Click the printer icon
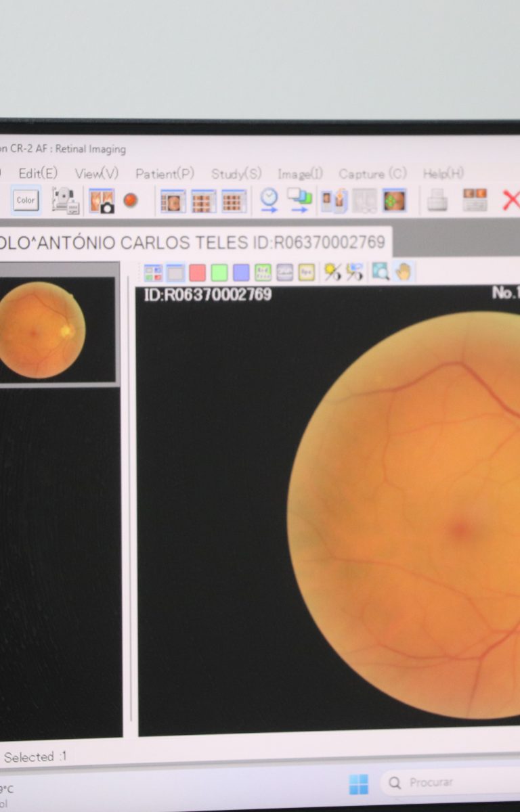Viewport: 520px width, 812px height. [437, 200]
